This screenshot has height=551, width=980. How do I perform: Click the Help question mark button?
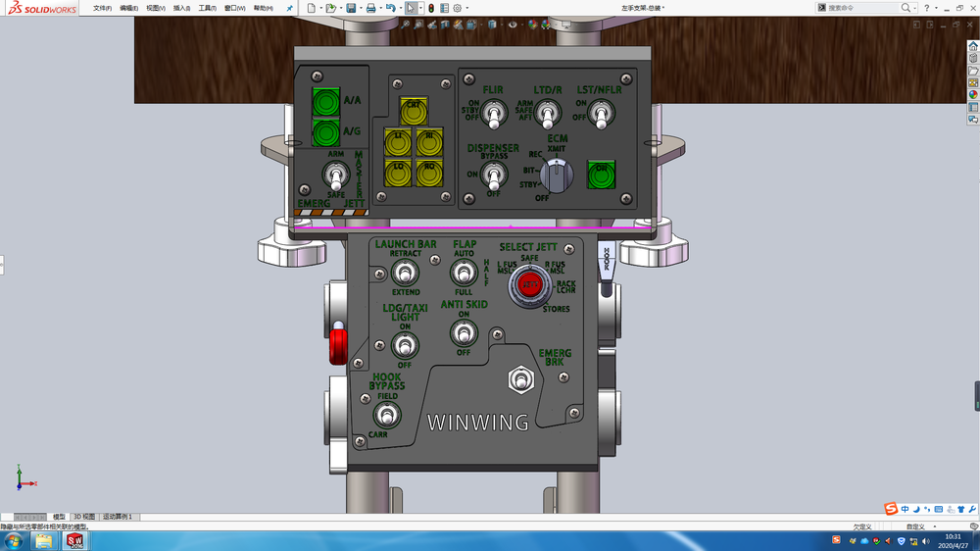(x=927, y=8)
